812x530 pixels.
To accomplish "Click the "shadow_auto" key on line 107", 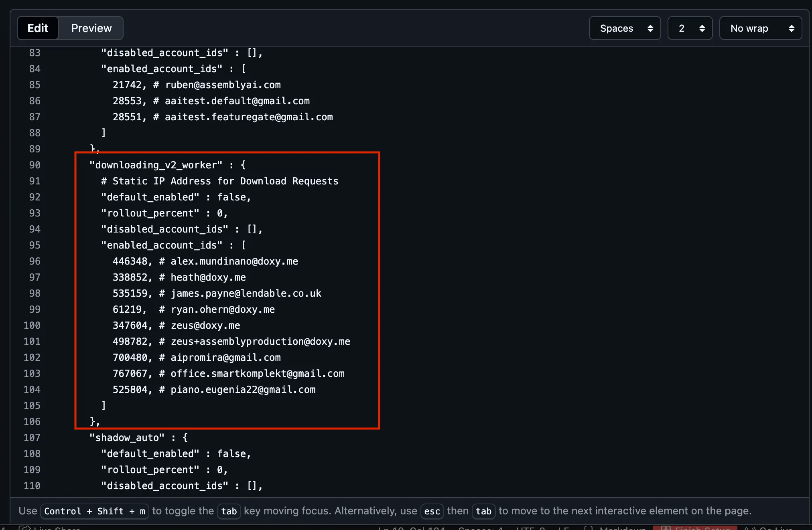I will pos(127,437).
